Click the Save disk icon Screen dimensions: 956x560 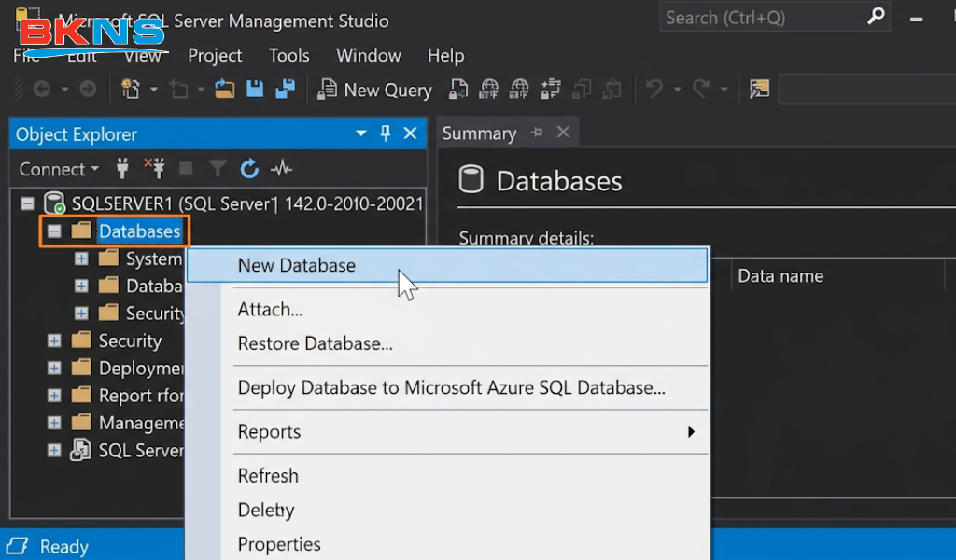pos(255,89)
